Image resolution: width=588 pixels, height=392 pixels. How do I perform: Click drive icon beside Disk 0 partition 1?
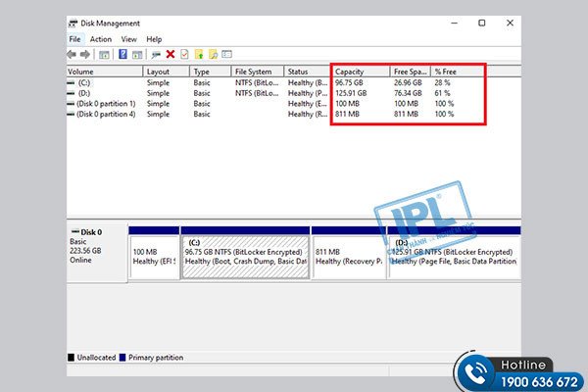(71, 104)
